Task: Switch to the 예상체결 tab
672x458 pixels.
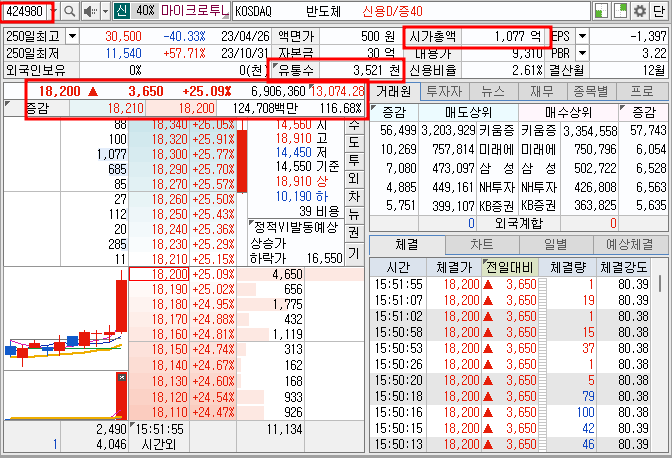Action: (630, 245)
